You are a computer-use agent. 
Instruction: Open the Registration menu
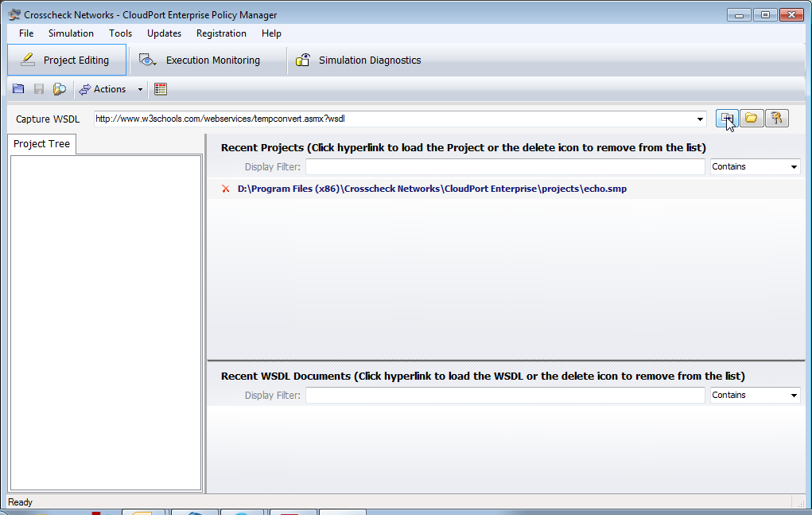(221, 33)
